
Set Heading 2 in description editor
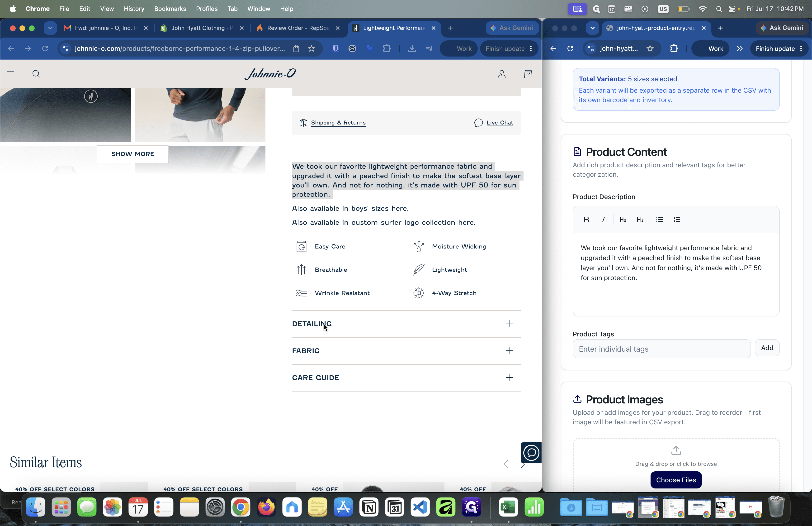[623, 220]
